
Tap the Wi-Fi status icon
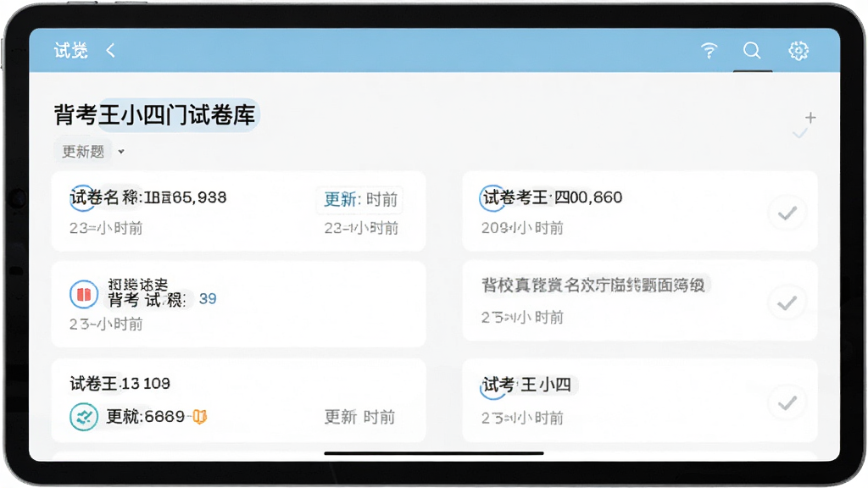pyautogui.click(x=709, y=50)
